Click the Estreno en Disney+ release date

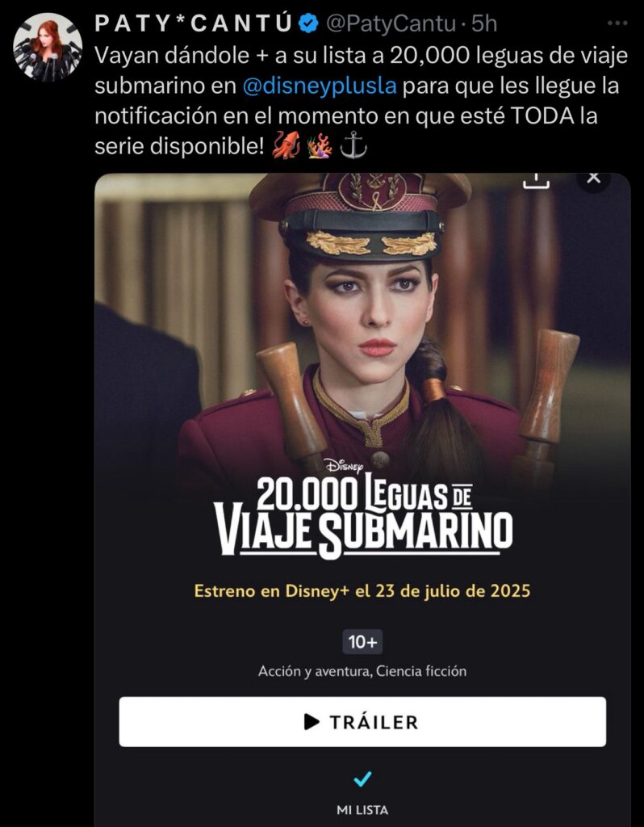(x=362, y=590)
